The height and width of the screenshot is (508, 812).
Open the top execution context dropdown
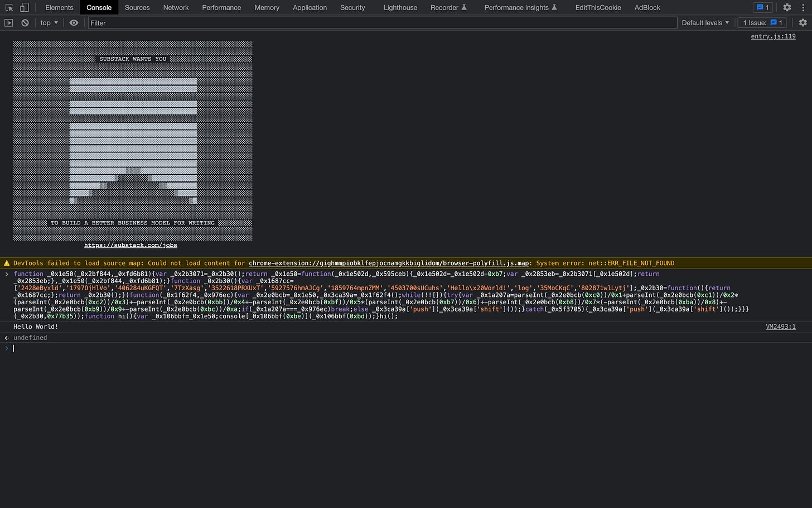pyautogui.click(x=47, y=22)
